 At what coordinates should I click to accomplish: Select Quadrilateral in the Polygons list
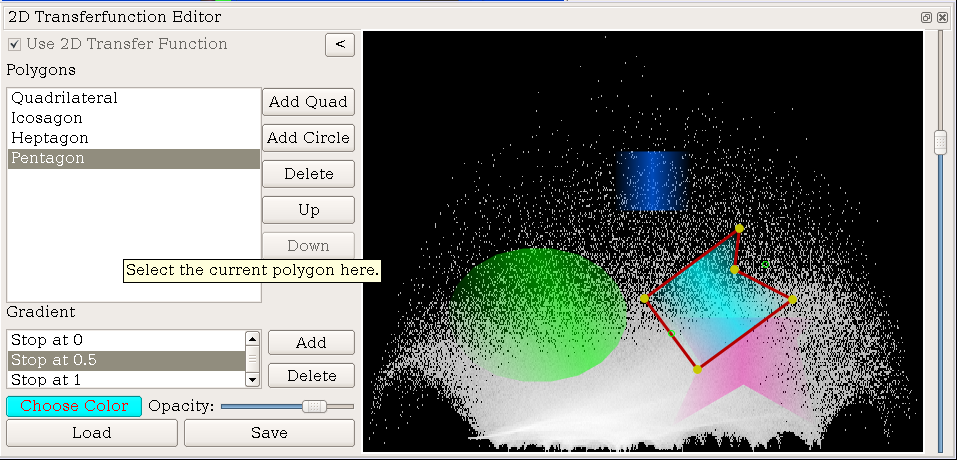pos(134,98)
